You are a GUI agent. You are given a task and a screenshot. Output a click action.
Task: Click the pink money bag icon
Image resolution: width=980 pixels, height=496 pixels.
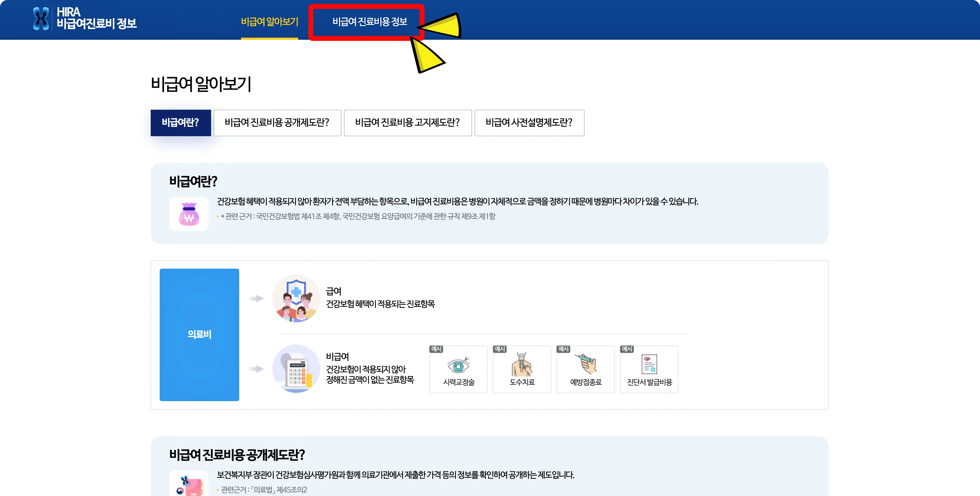point(189,214)
